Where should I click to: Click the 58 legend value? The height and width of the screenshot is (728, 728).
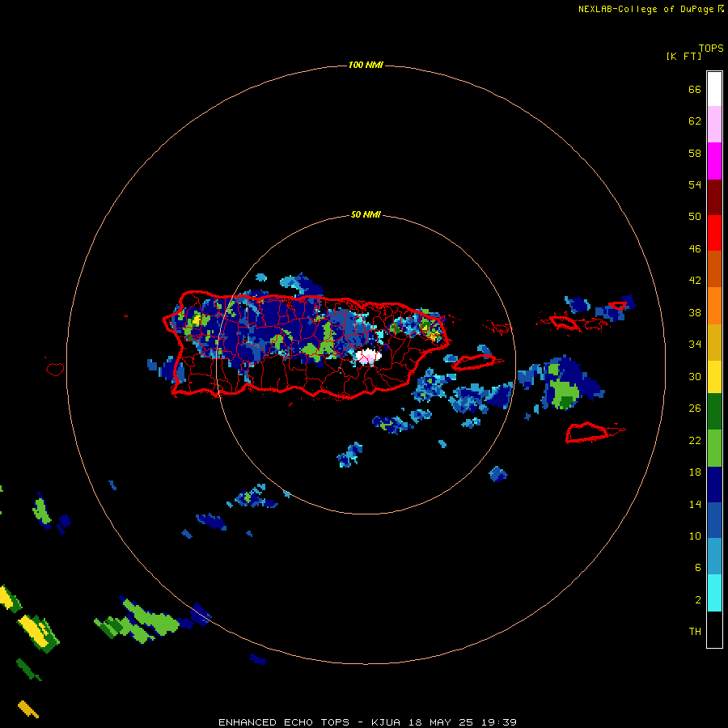(695, 153)
